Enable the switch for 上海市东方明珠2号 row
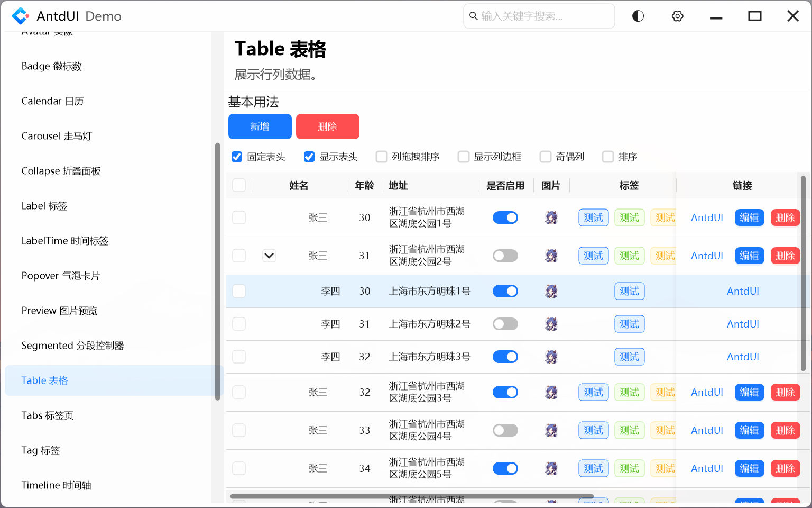 505,324
